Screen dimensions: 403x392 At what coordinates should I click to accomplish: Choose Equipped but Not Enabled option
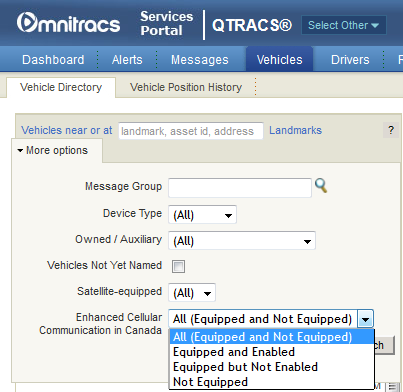click(x=272, y=367)
